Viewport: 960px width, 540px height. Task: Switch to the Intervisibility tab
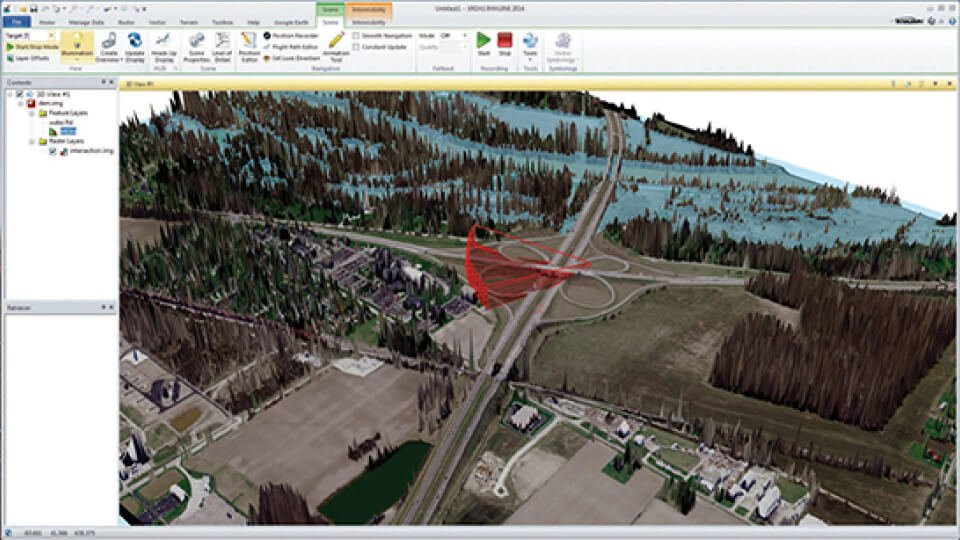pyautogui.click(x=369, y=22)
